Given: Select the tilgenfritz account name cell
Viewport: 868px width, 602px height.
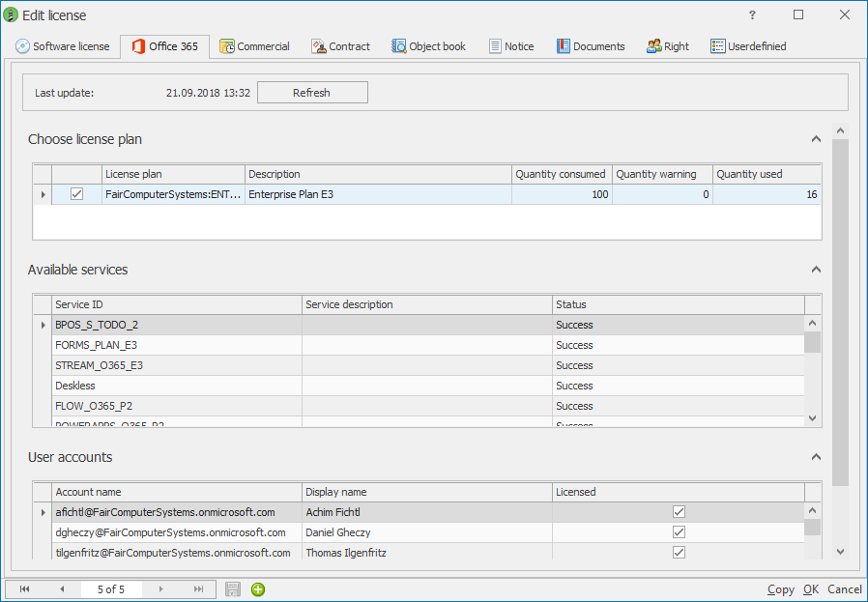Looking at the screenshot, I should [x=177, y=553].
